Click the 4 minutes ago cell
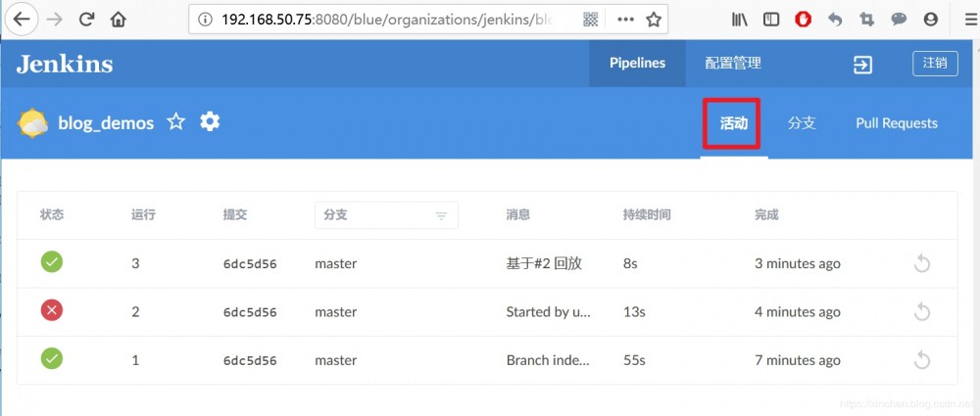980x416 pixels. (798, 311)
